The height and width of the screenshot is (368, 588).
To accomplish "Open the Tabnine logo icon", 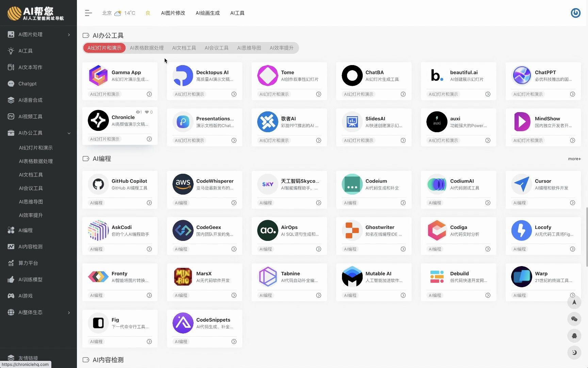I will click(x=267, y=277).
